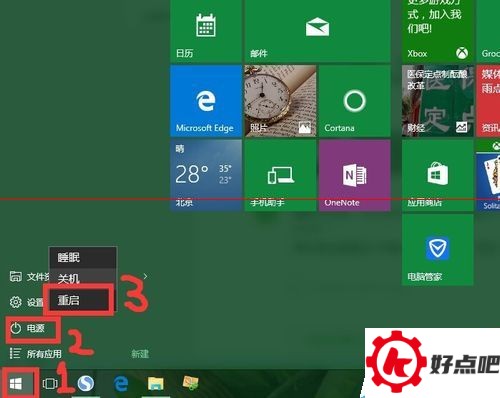Open the Store (应用商店) tile
Viewport: 500px width, 398px height.
(x=438, y=175)
